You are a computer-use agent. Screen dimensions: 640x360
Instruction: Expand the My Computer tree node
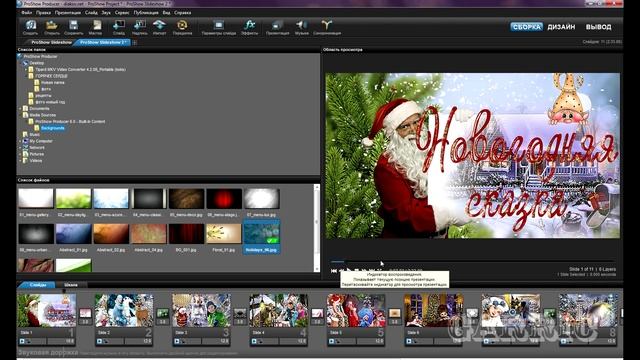click(20, 141)
